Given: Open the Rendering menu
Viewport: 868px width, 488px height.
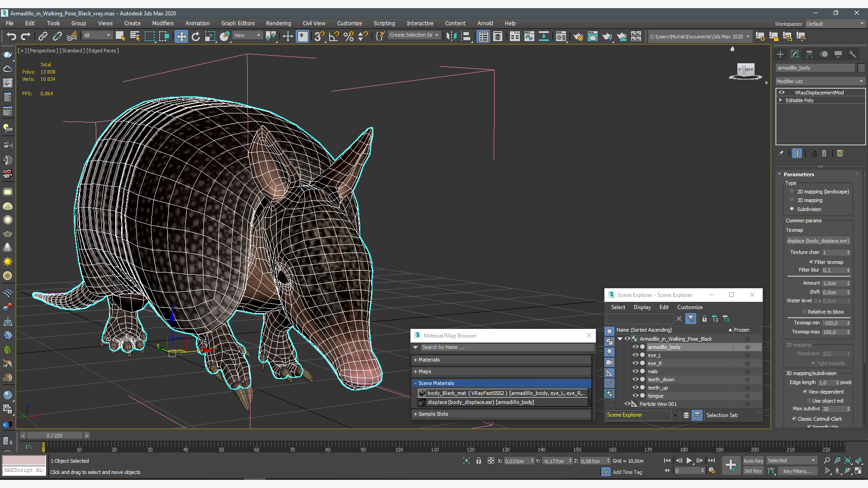Looking at the screenshot, I should 278,23.
